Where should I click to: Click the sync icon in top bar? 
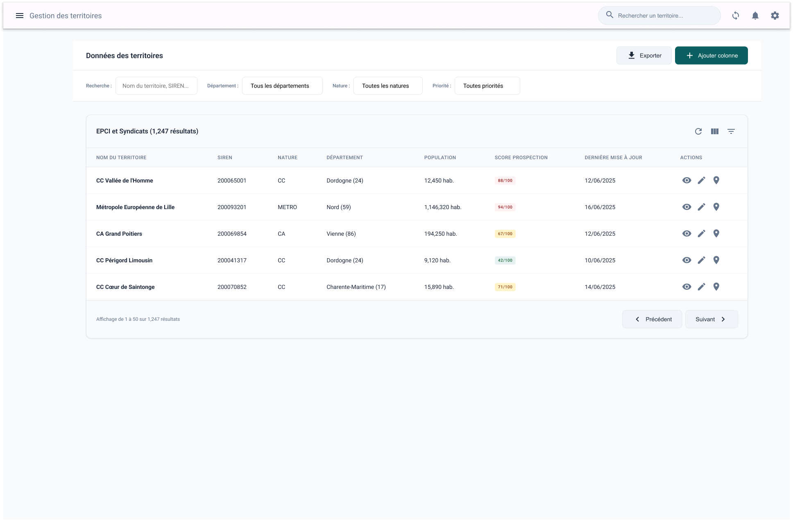736,16
